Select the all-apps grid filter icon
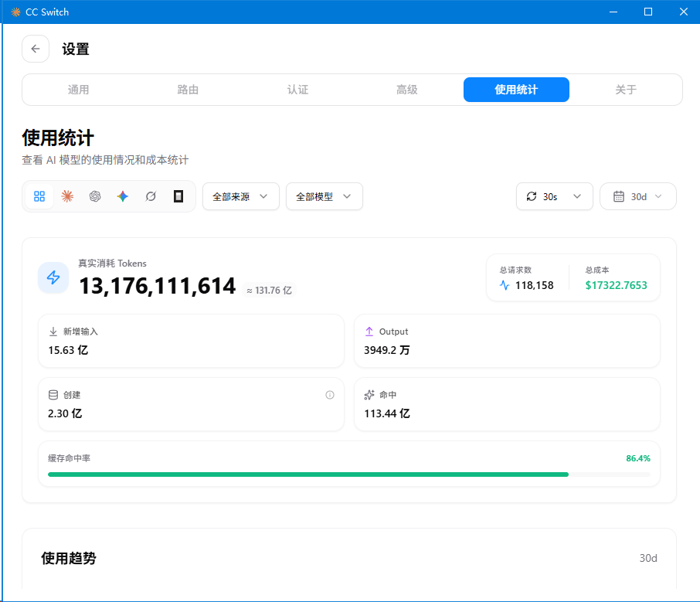Screen dimensions: 700x602 [x=39, y=196]
